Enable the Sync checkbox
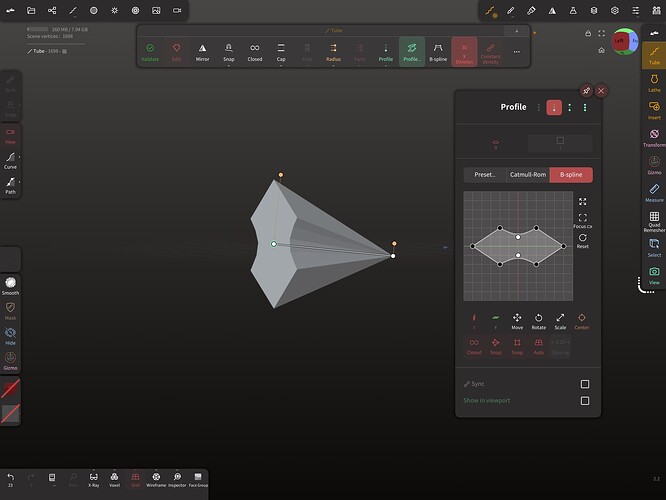666x500 pixels. 585,384
